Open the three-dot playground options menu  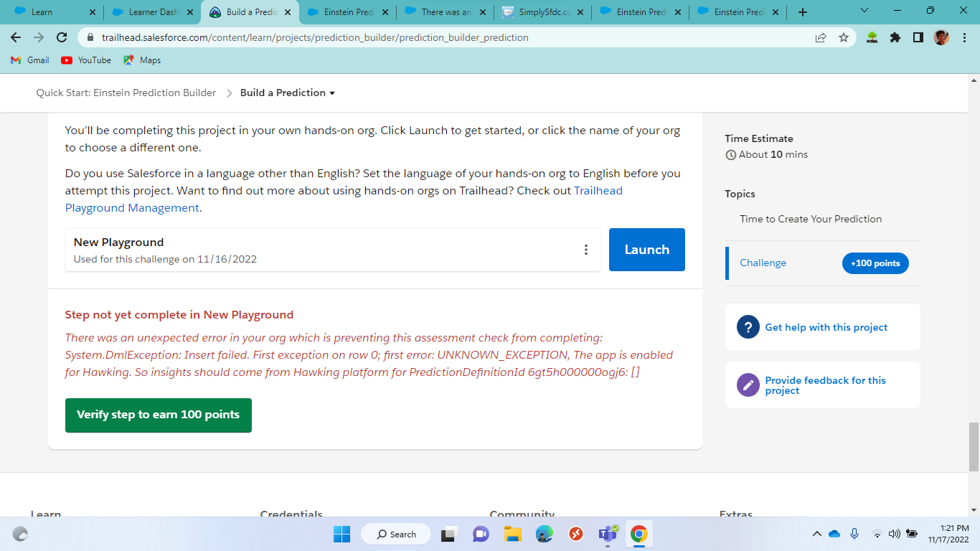tap(586, 250)
